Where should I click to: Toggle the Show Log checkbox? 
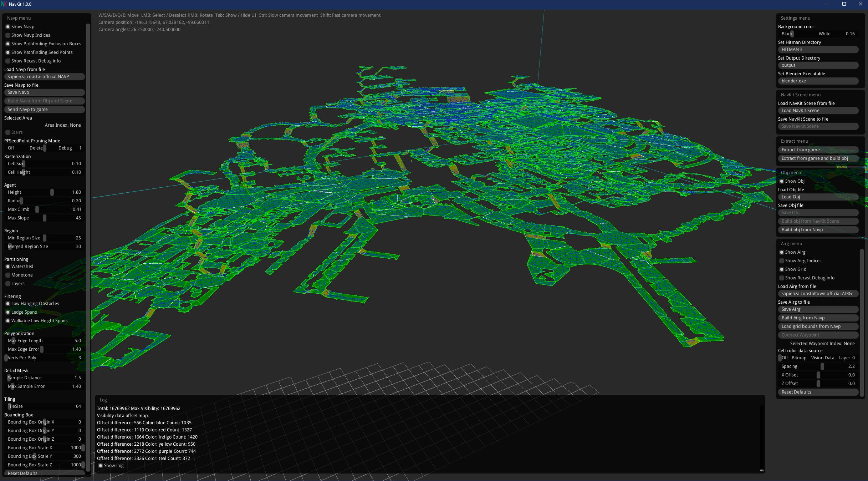[x=101, y=466]
